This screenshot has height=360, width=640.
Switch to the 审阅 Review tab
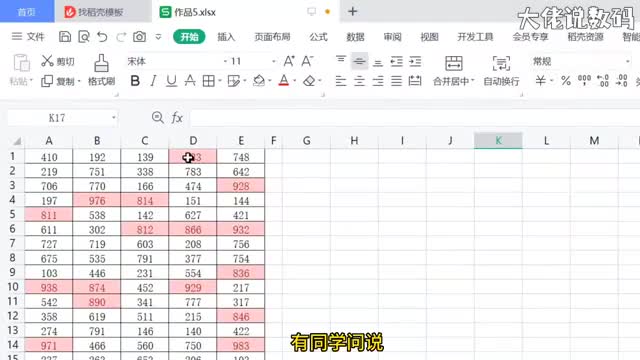(393, 37)
